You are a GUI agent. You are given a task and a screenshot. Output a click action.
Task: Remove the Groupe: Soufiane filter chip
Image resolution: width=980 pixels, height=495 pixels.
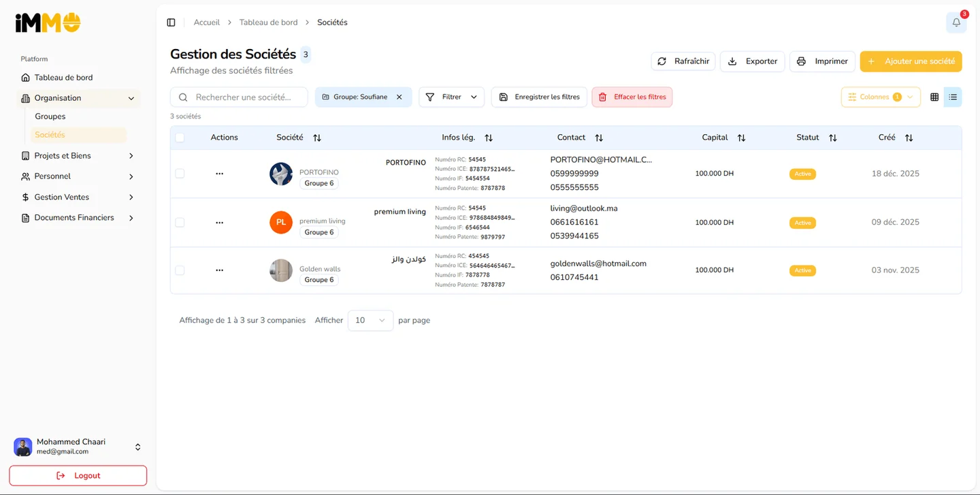[x=399, y=97]
